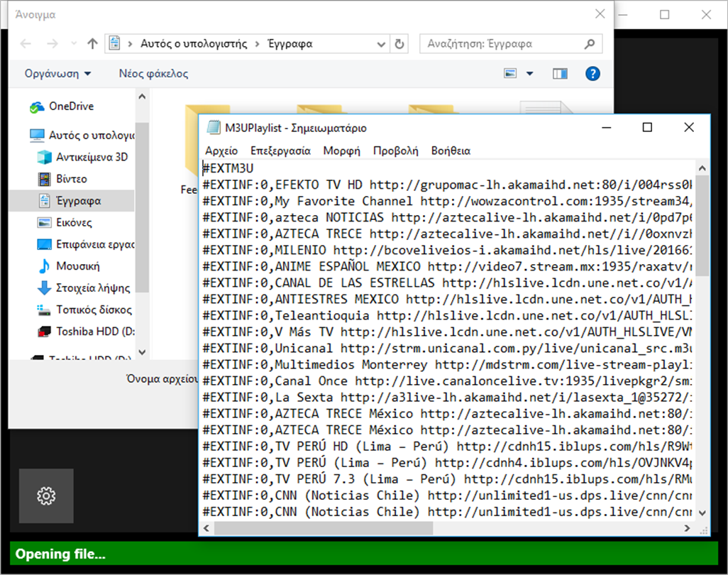728x575 pixels.
Task: Click the Notepad icon in M3UPlaylist title bar
Action: click(214, 127)
